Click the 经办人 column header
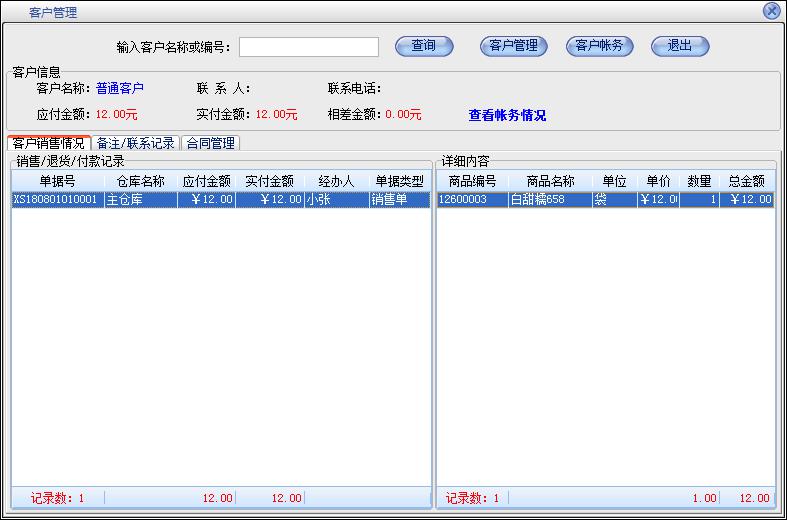Image resolution: width=787 pixels, height=520 pixels. [336, 181]
